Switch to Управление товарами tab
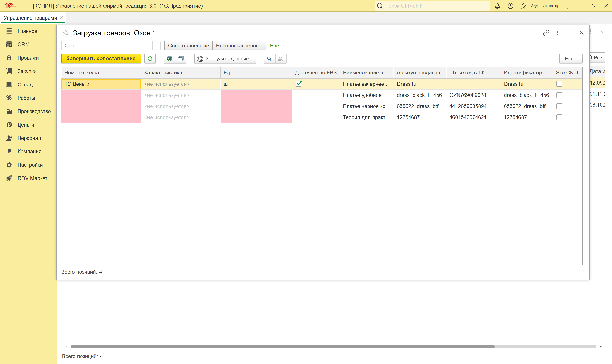The image size is (612, 364). (30, 18)
